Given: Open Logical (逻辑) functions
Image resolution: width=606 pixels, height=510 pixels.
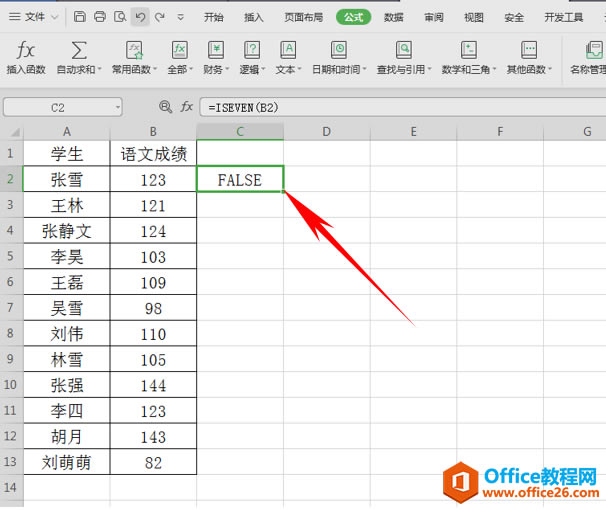Looking at the screenshot, I should pos(252,58).
